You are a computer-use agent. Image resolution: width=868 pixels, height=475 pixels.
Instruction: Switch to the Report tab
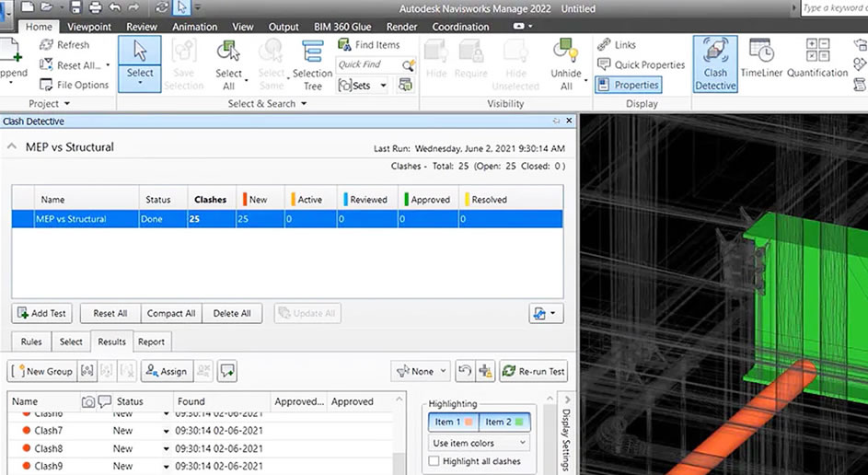151,342
